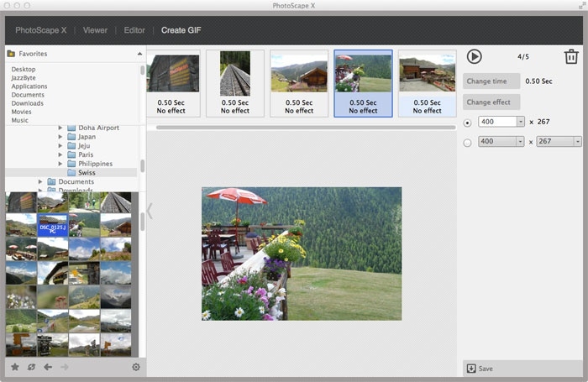Expand the Philippines folder disclosure triangle

(60, 164)
